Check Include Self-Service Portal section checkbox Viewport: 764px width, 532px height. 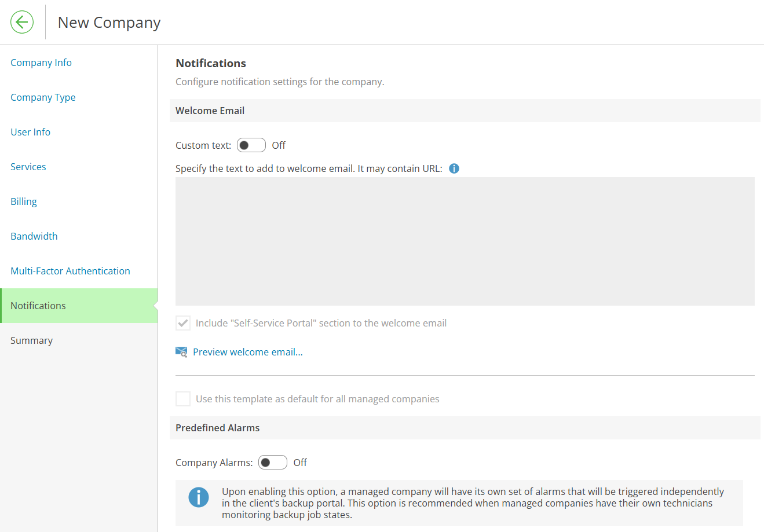pos(183,323)
